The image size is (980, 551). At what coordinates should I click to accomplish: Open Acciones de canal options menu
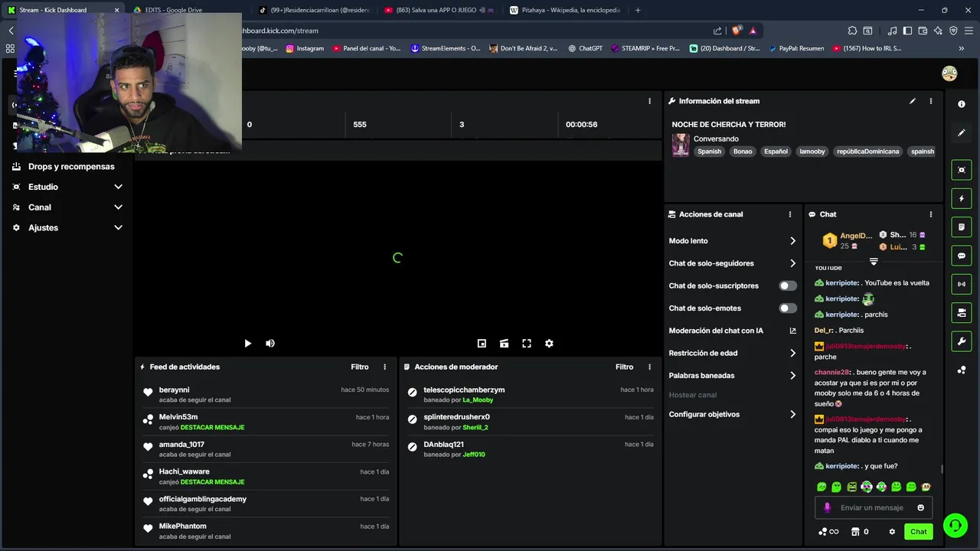(x=790, y=214)
